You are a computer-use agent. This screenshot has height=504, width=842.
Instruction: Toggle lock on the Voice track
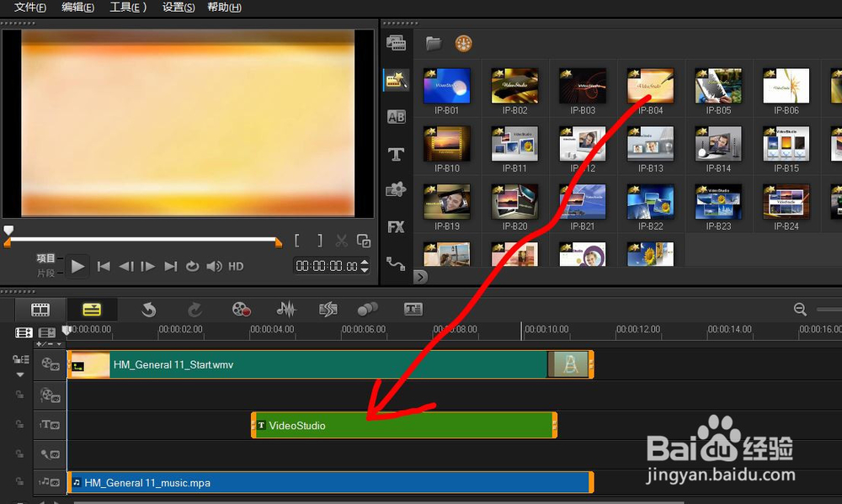coord(19,454)
